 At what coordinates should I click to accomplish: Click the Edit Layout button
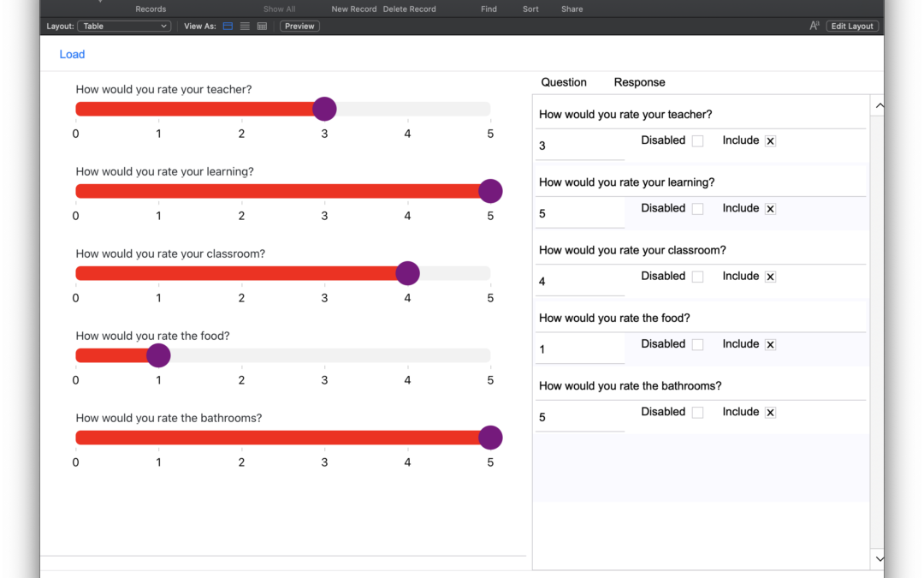[x=852, y=26]
